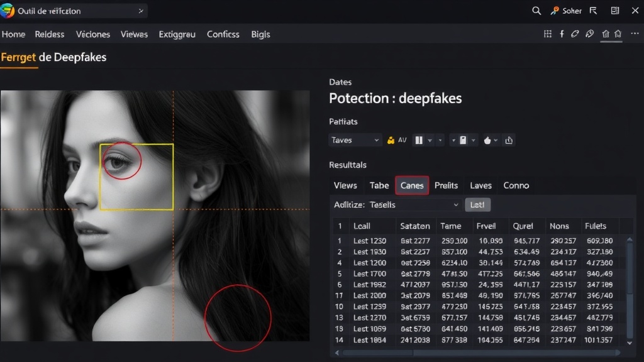The image size is (644, 362).
Task: Open the Adlitize Teaells combo box
Action: coord(414,205)
